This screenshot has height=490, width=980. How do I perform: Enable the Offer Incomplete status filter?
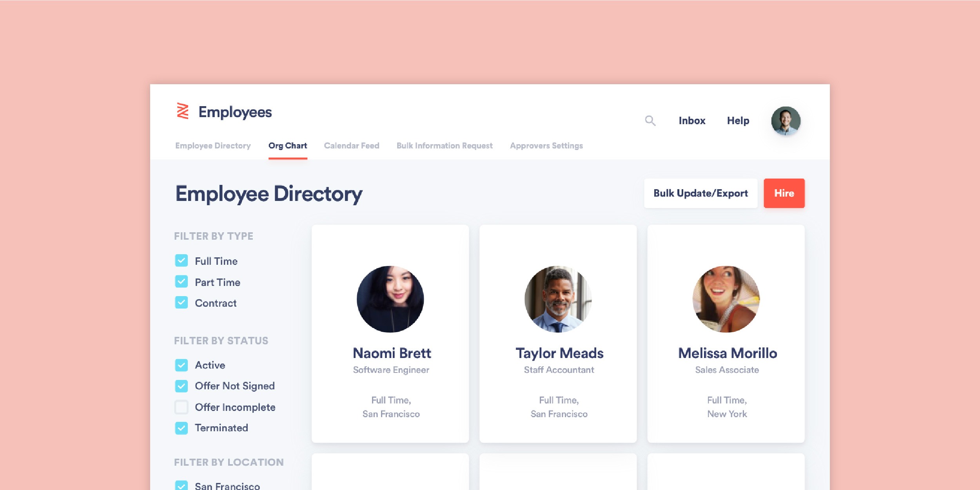[181, 407]
